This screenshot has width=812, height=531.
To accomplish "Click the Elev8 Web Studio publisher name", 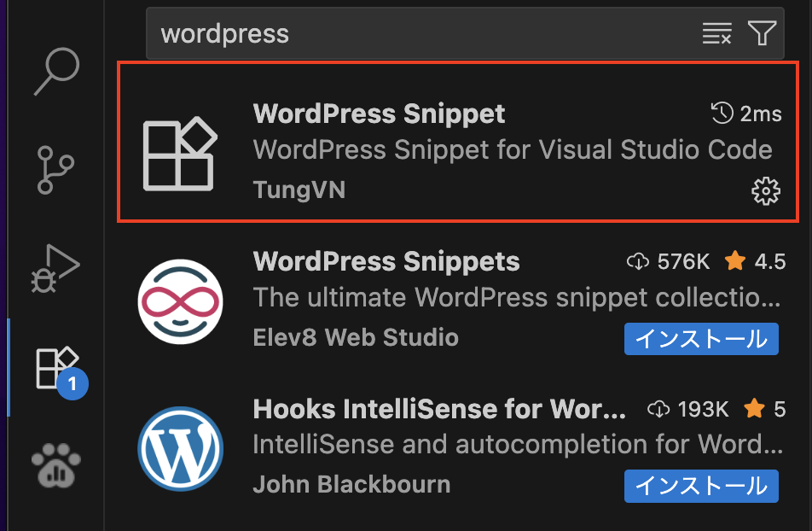I will pyautogui.click(x=356, y=337).
